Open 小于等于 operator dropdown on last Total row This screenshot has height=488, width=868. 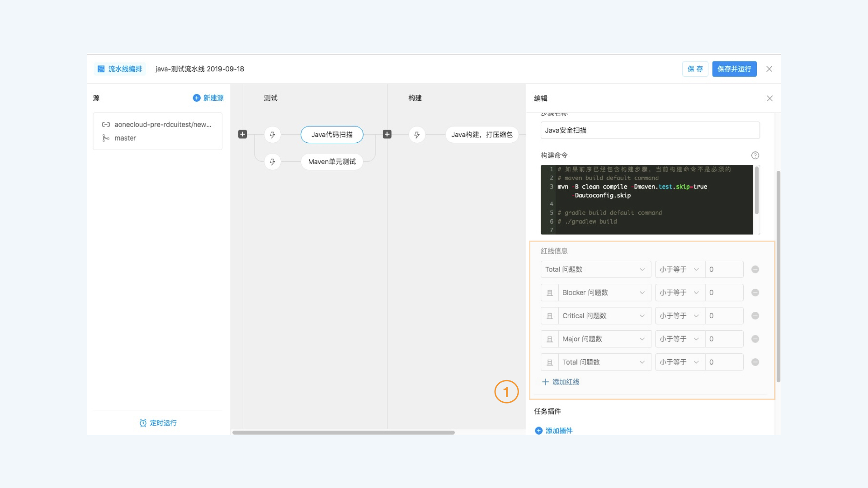coord(680,362)
